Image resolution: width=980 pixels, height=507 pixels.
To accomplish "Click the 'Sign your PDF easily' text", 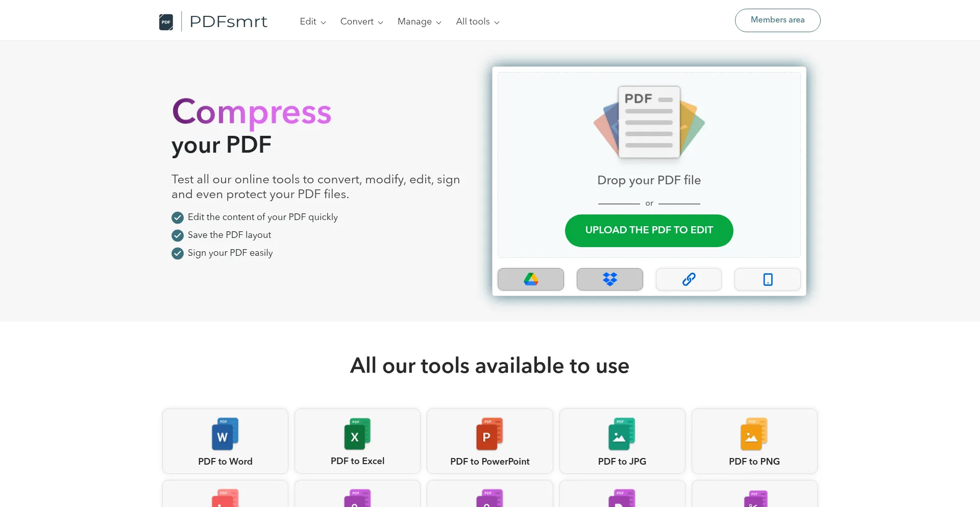I will [230, 253].
